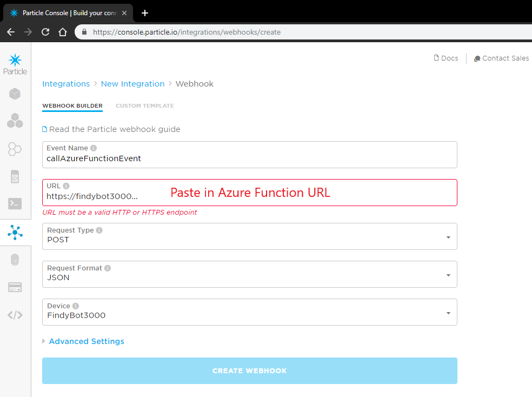
Task: Open the hexagon network icon in sidebar
Action: click(x=15, y=149)
